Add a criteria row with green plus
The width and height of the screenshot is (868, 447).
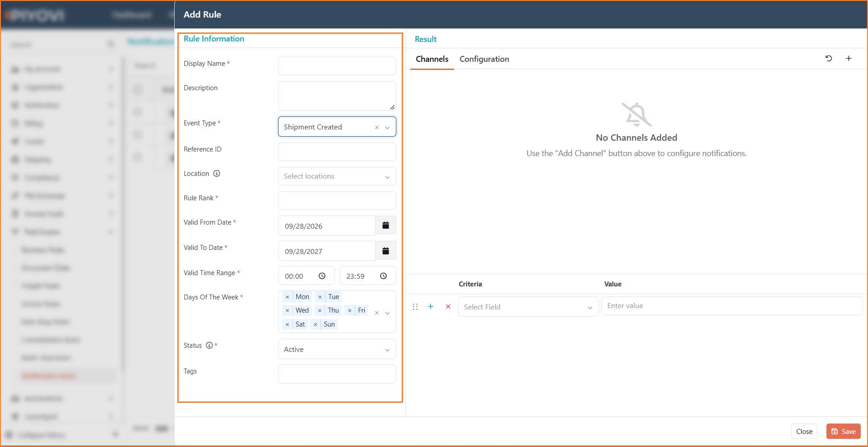click(x=431, y=306)
